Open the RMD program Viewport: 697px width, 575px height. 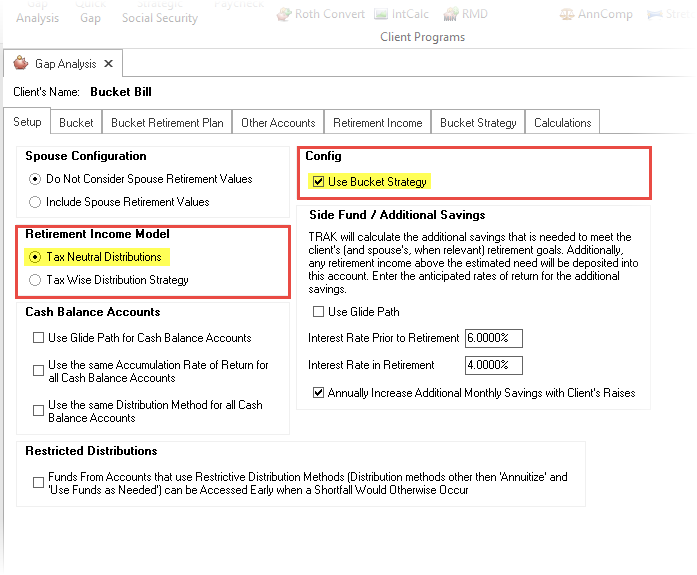coord(466,14)
